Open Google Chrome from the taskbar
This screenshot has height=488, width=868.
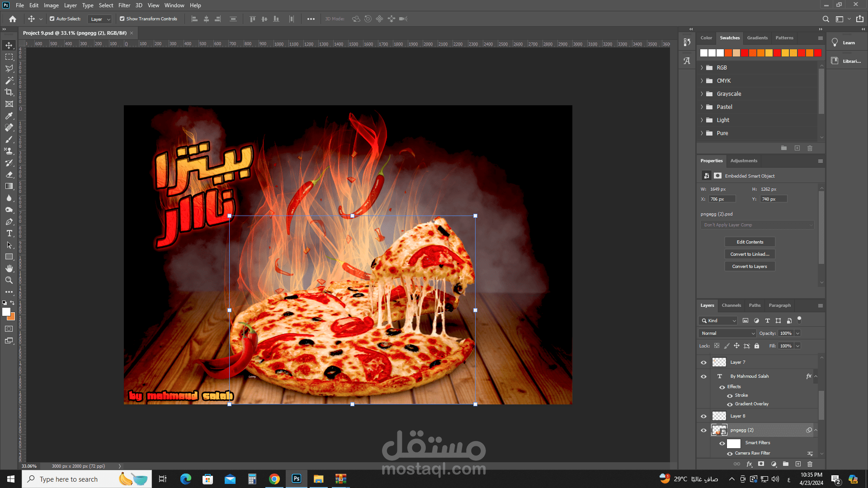pyautogui.click(x=274, y=479)
